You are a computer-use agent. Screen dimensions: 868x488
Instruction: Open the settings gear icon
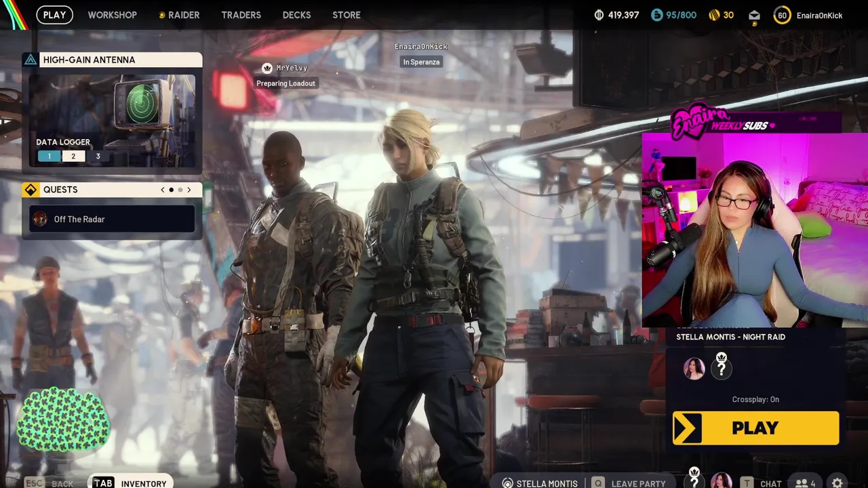tap(837, 483)
